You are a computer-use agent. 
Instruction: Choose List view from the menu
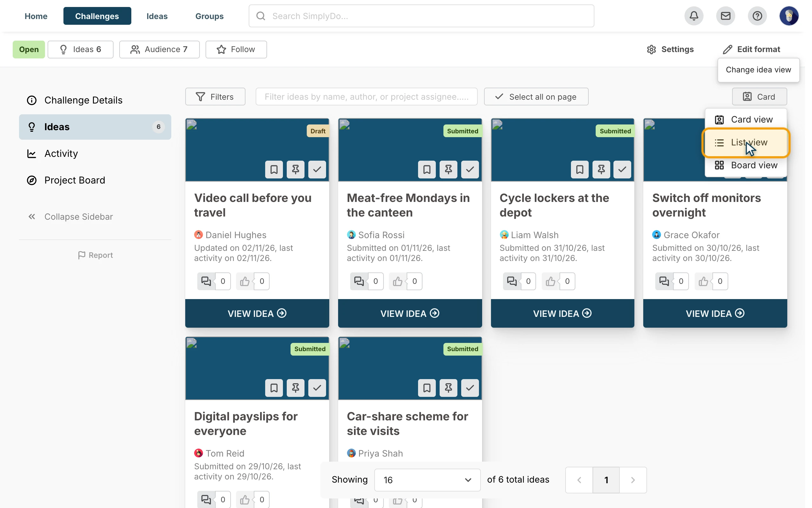tap(746, 143)
